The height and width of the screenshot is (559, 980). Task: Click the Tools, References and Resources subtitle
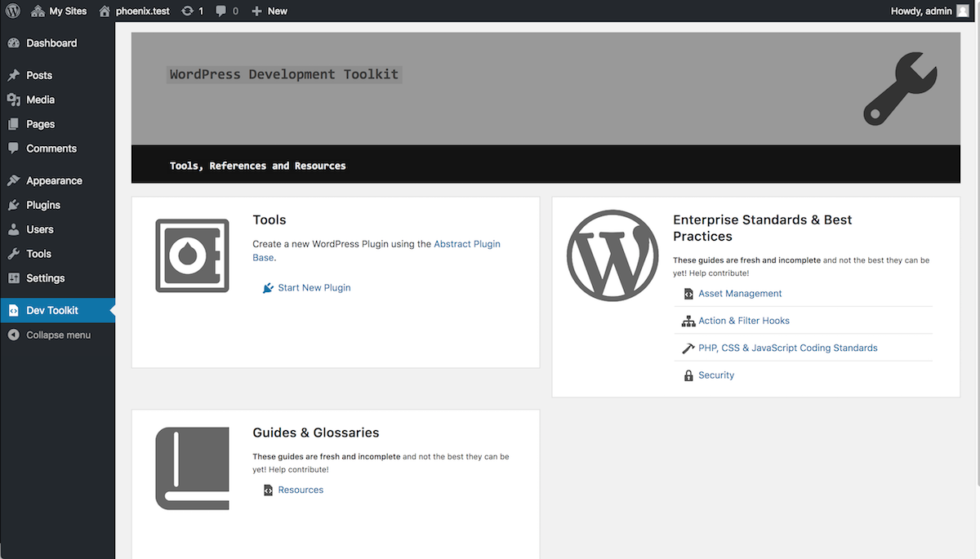[x=258, y=166]
